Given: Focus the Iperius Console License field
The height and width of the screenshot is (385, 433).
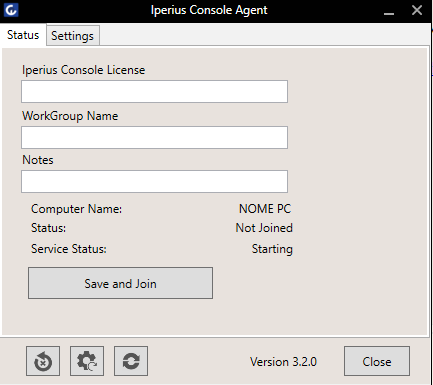Looking at the screenshot, I should 154,91.
